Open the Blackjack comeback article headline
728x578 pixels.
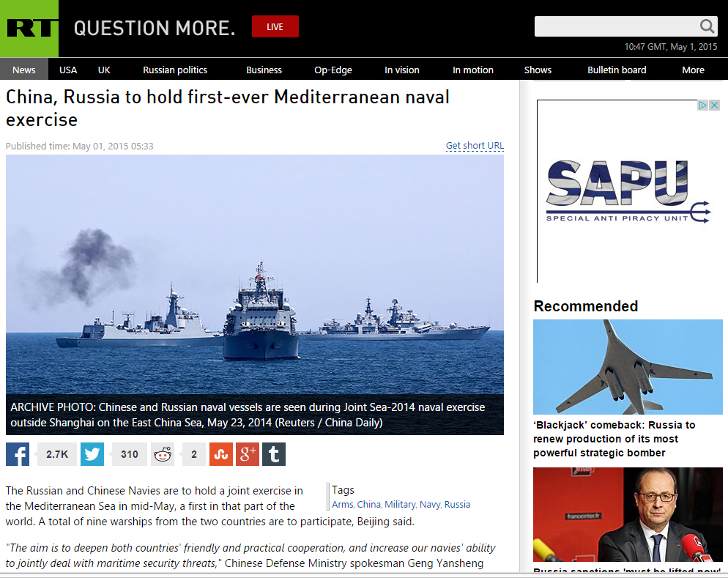[614, 439]
